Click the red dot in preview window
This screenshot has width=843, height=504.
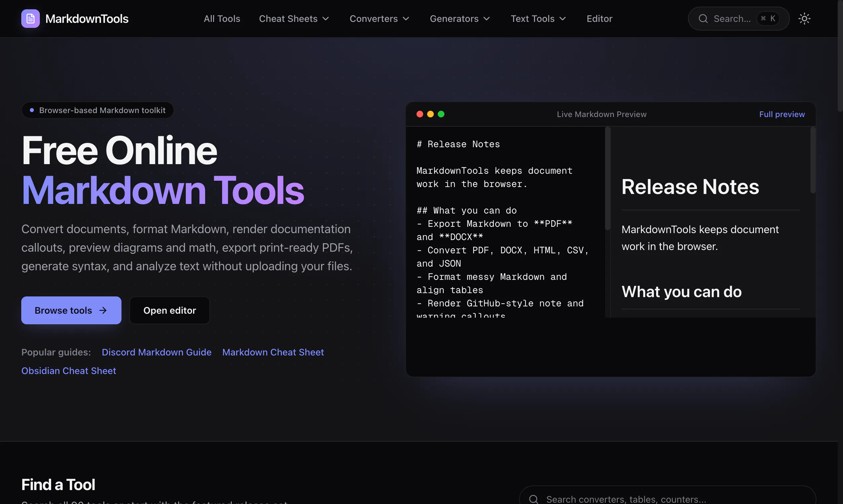coord(420,114)
